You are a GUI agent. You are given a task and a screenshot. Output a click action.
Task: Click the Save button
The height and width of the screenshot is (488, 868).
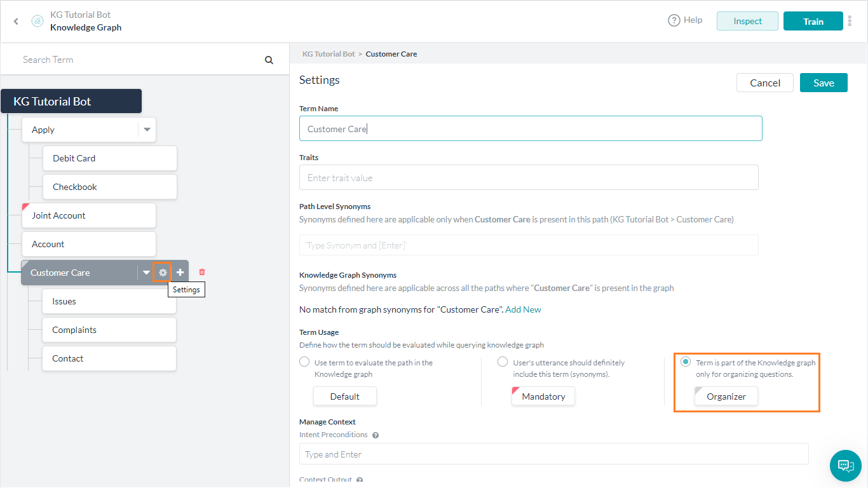point(824,83)
